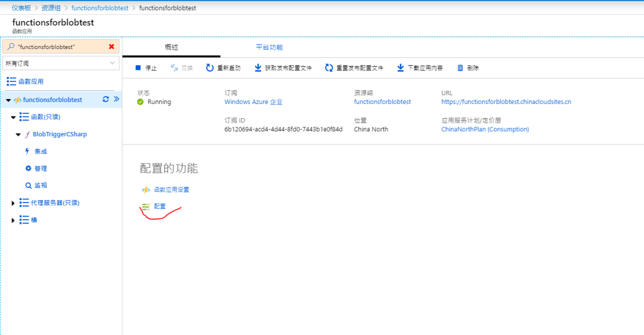
Task: Click the magnifier icon in the search box
Action: pyautogui.click(x=11, y=47)
